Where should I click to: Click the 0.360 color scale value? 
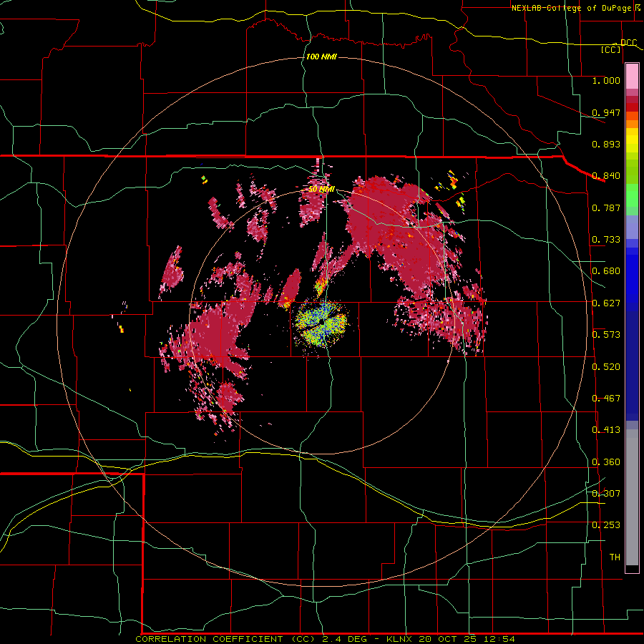606,462
